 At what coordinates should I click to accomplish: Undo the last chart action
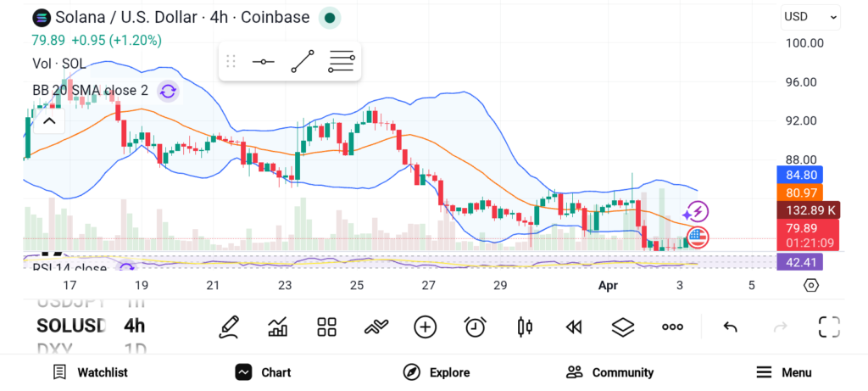pos(730,327)
